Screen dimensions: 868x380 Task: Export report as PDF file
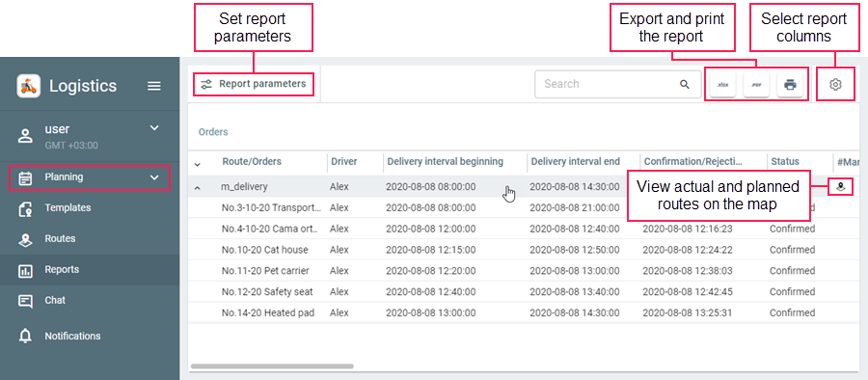coord(756,85)
